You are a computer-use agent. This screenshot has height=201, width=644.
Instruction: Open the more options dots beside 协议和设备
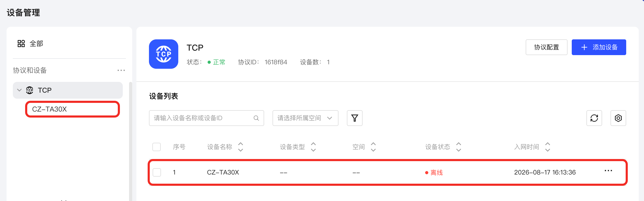point(121,70)
